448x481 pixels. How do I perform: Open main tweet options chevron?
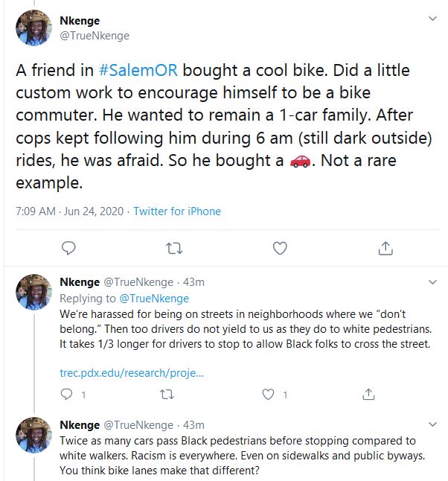click(432, 19)
